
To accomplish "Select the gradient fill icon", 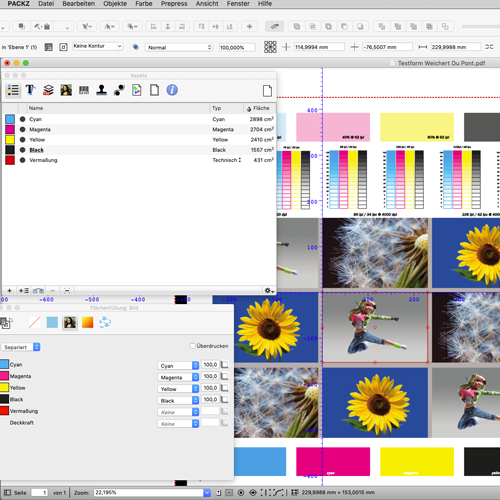I will tap(87, 322).
